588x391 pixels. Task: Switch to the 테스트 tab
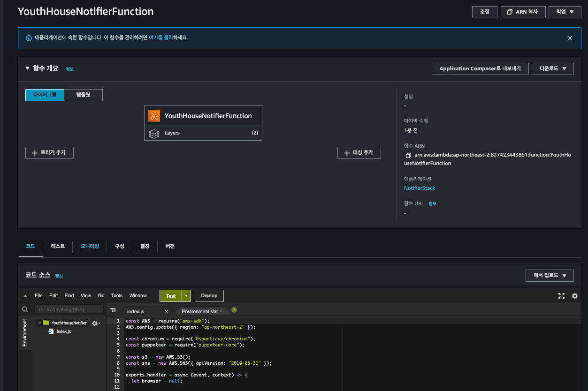click(x=58, y=246)
